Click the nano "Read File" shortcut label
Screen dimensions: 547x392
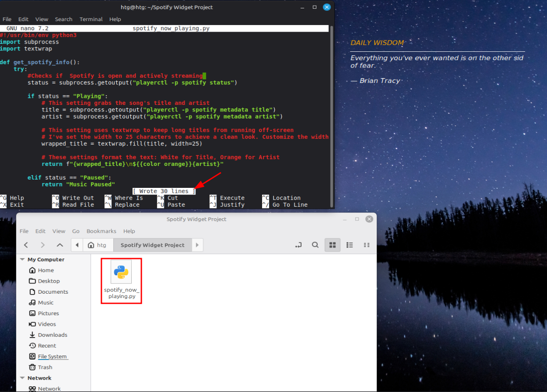78,205
